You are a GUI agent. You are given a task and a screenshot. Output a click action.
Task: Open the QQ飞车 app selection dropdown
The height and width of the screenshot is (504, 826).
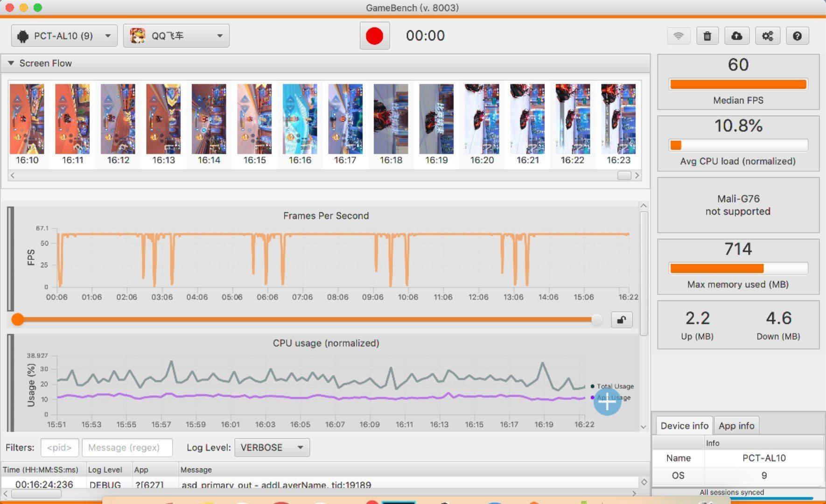point(176,36)
